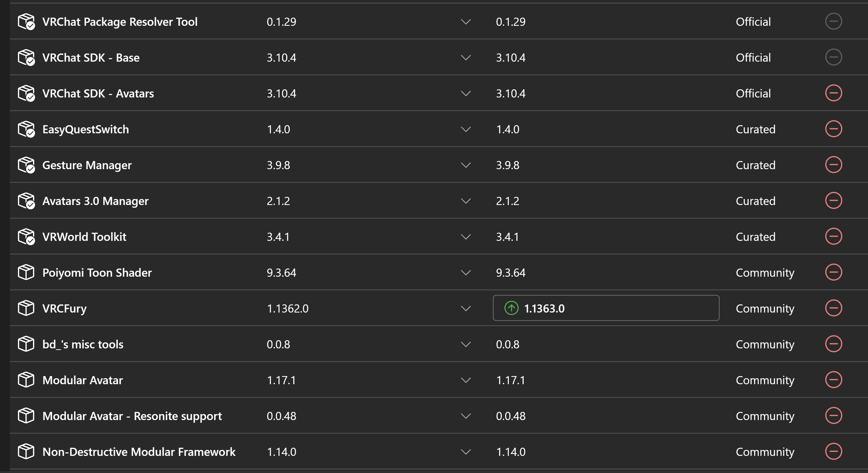Remove the EasyQuestSwitch package

833,129
